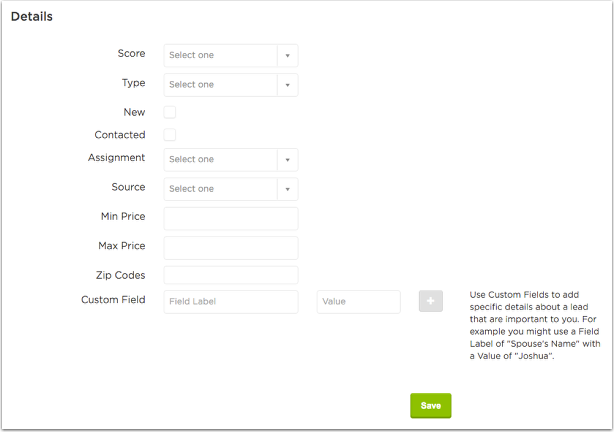Open the Score 'Select one' combo box
Viewport: 614px width, 432px height.
(x=231, y=56)
